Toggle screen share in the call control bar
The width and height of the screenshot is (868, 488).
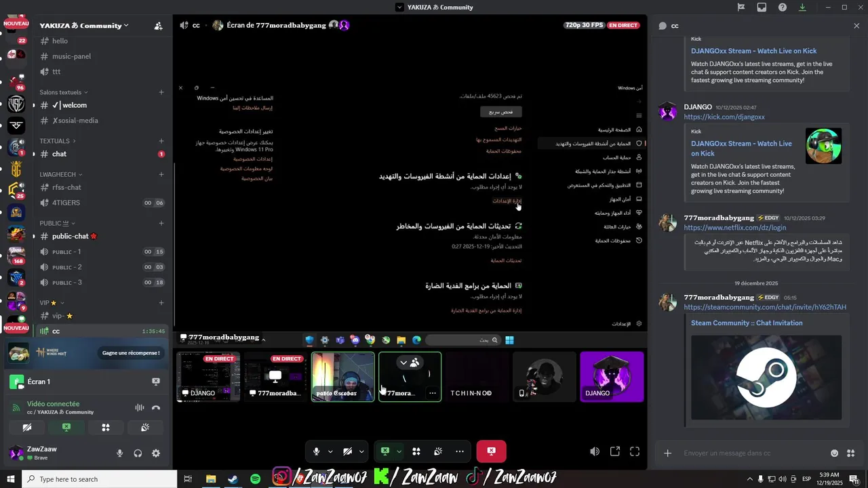click(x=385, y=451)
